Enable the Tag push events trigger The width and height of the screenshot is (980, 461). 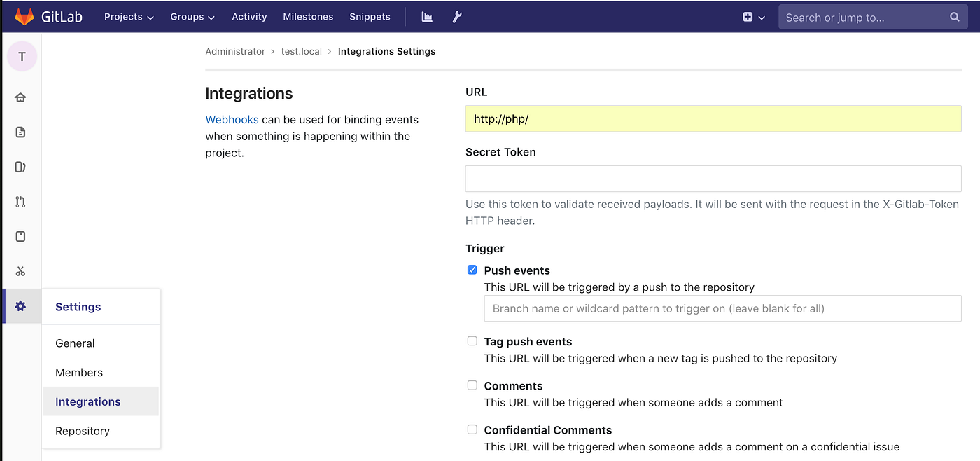coord(472,340)
